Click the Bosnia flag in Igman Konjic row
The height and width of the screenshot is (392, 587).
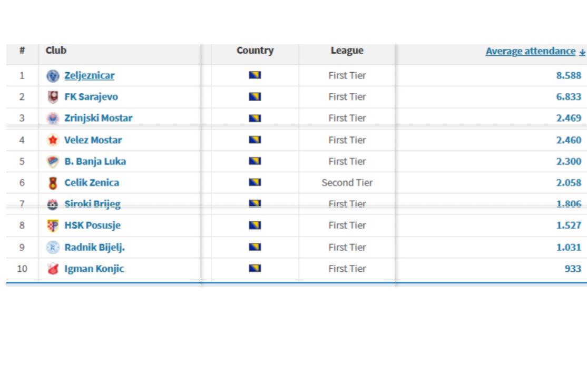tap(255, 269)
